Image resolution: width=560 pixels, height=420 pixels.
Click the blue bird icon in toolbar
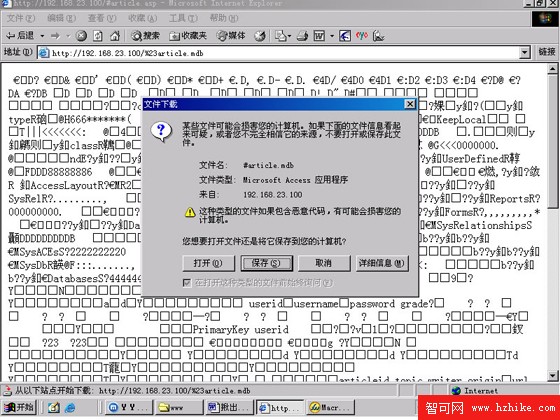tap(345, 36)
